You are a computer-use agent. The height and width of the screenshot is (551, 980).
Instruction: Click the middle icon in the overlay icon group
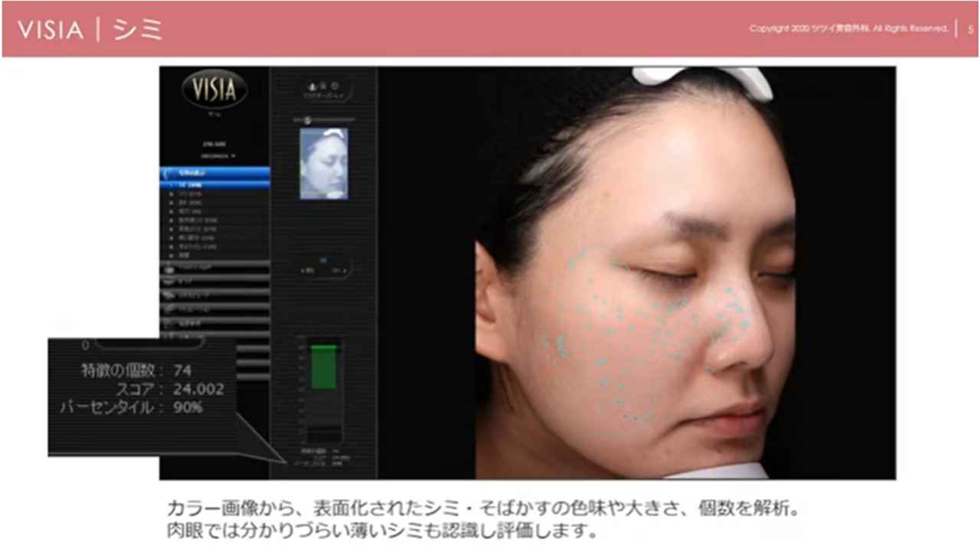323,86
